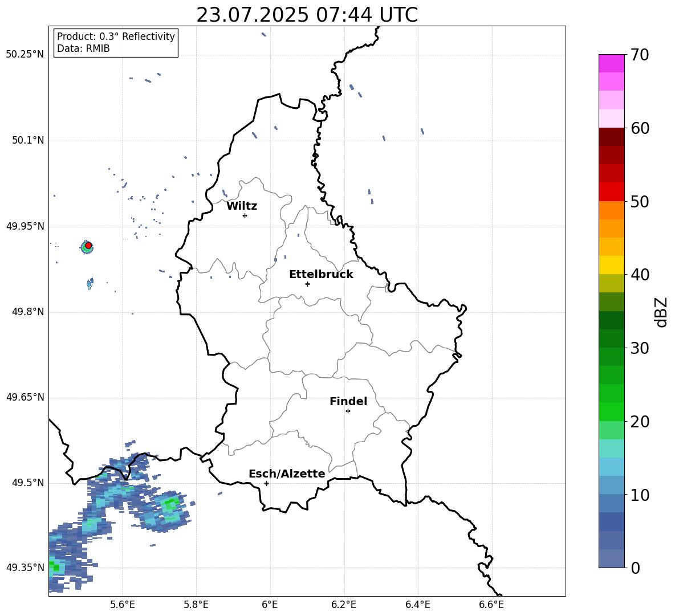Select the Ettelbruck station label
The width and height of the screenshot is (675, 616).
click(321, 275)
